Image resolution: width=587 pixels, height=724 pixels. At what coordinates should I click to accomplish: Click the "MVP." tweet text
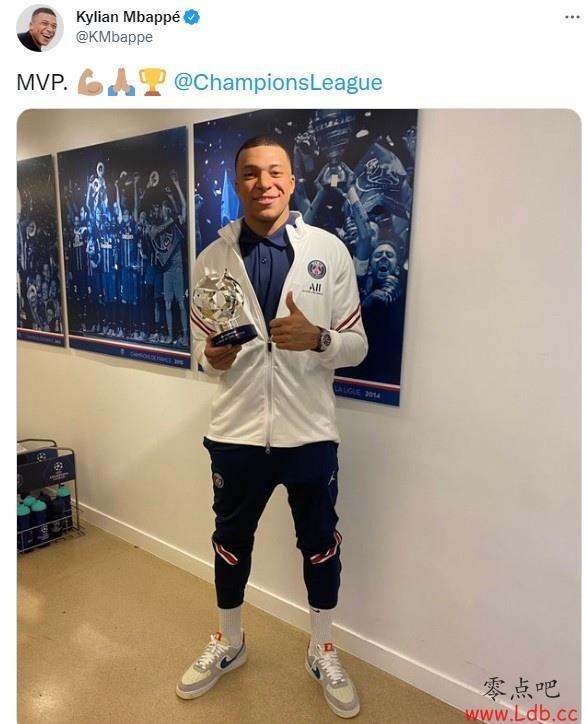pyautogui.click(x=41, y=83)
